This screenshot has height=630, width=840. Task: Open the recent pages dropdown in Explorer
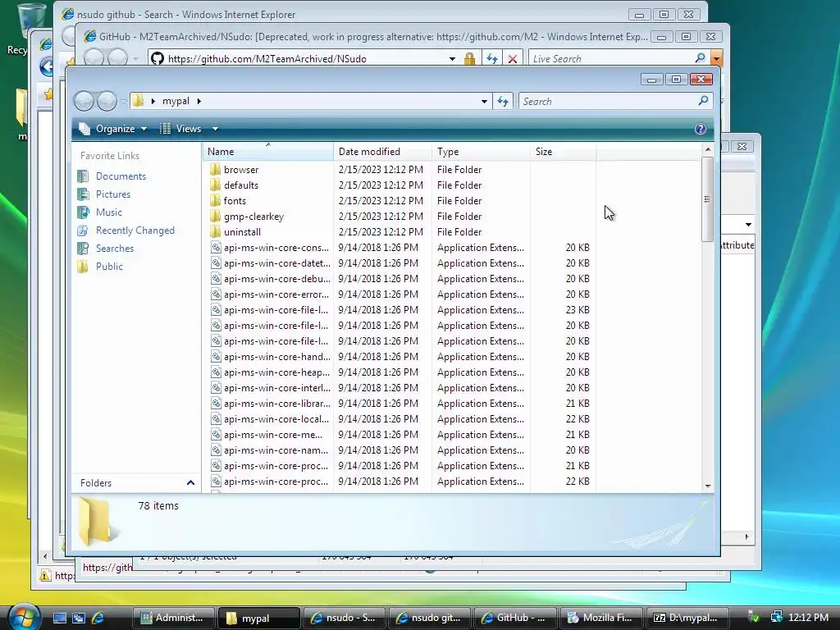[x=124, y=101]
